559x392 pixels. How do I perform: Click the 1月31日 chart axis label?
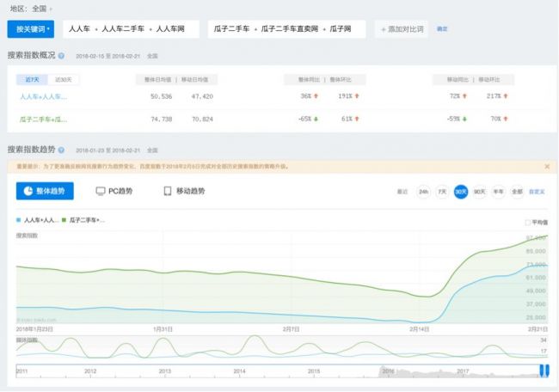click(163, 329)
